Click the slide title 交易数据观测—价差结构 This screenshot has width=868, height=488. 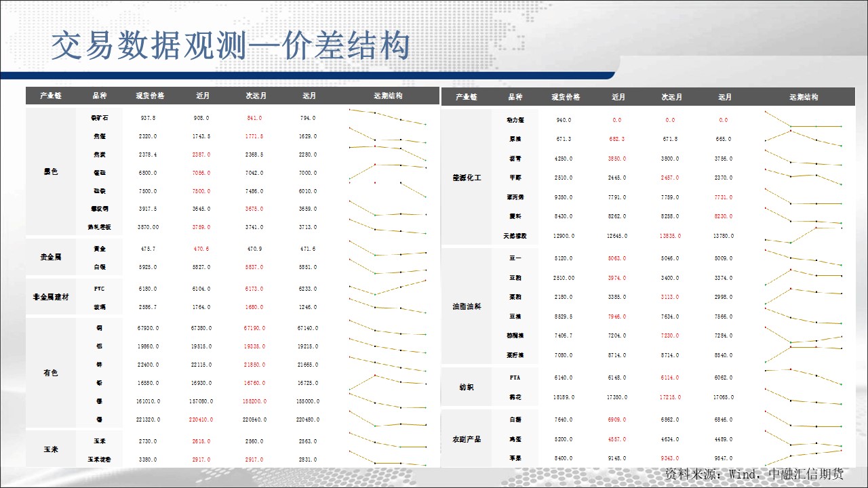(x=231, y=46)
